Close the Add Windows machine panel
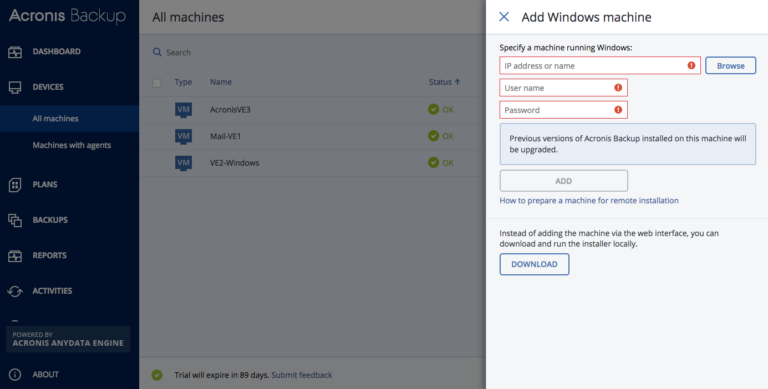Screen dimensions: 768x389 [x=504, y=17]
